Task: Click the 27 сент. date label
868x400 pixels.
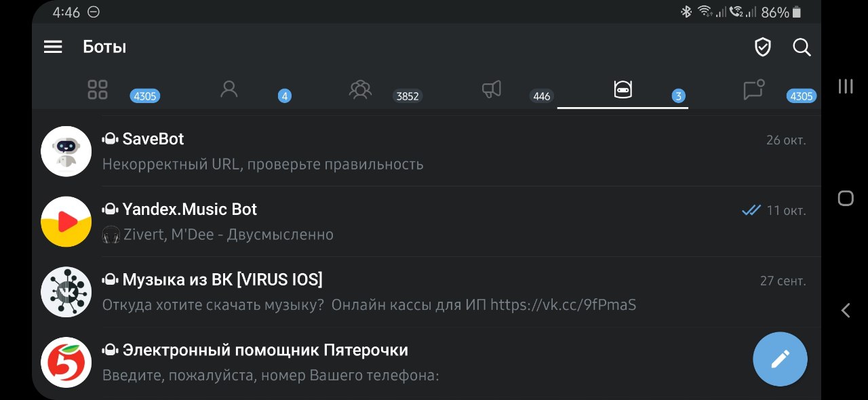Action: pyautogui.click(x=783, y=281)
